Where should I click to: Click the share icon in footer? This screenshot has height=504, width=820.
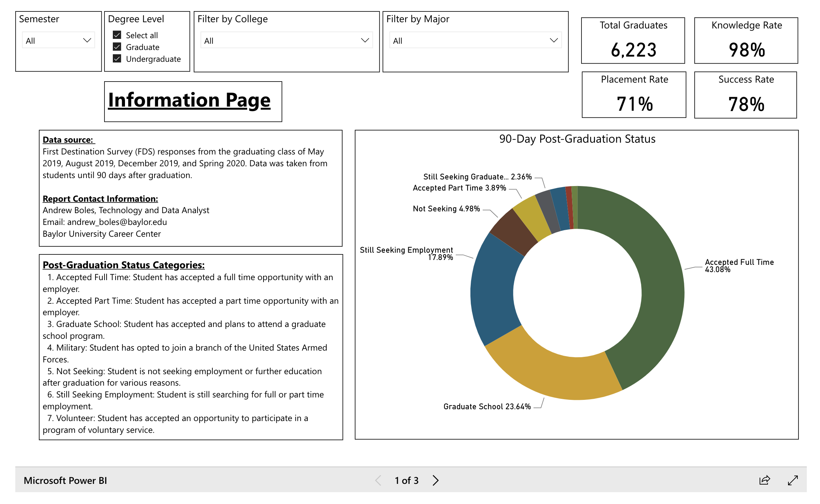(764, 480)
